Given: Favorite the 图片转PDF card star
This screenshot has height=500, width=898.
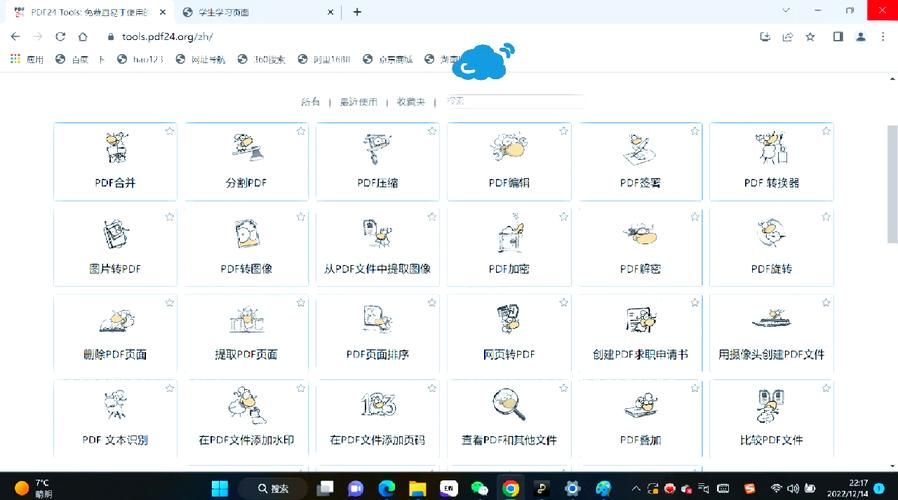Looking at the screenshot, I should pos(170,216).
